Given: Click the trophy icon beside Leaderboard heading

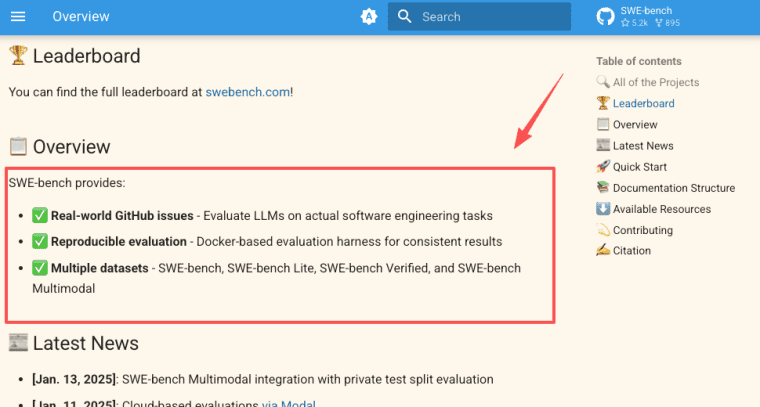Looking at the screenshot, I should (x=18, y=55).
